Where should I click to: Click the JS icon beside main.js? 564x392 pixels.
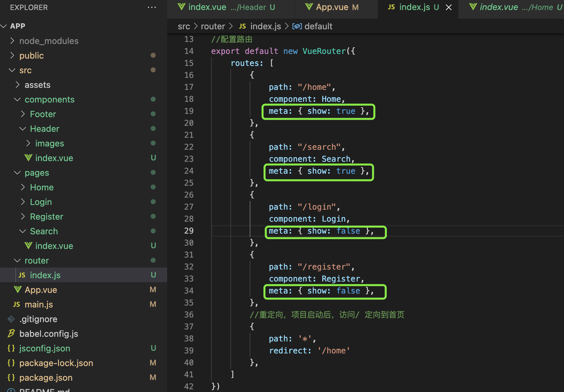[x=17, y=304]
